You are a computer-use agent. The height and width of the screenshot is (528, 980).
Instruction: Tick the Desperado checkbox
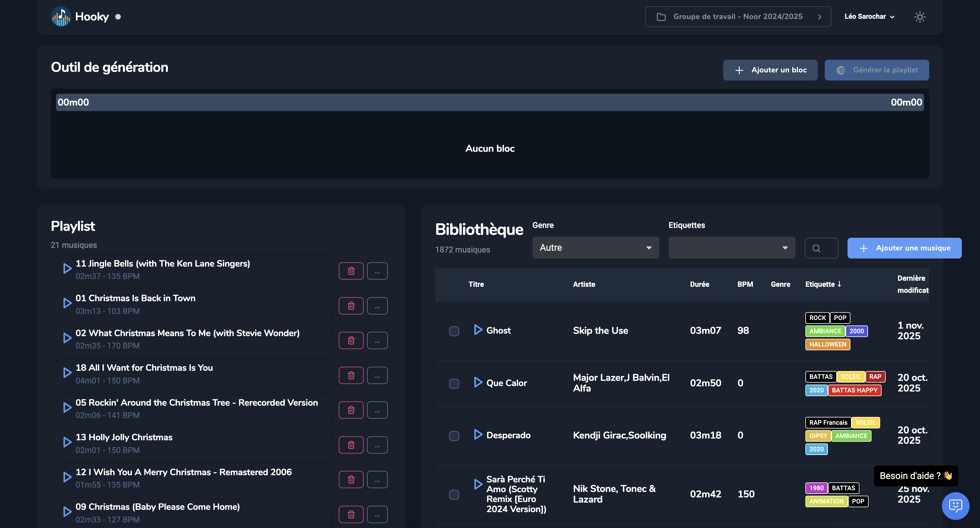click(454, 436)
